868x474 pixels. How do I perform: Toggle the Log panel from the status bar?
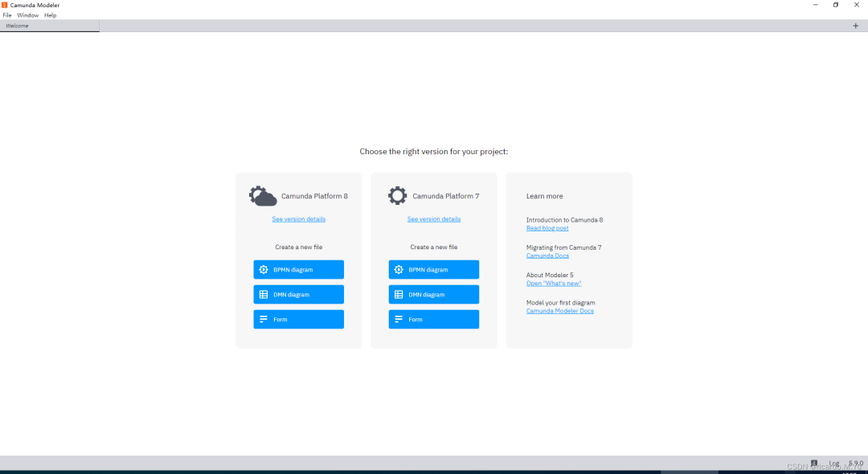point(833,463)
